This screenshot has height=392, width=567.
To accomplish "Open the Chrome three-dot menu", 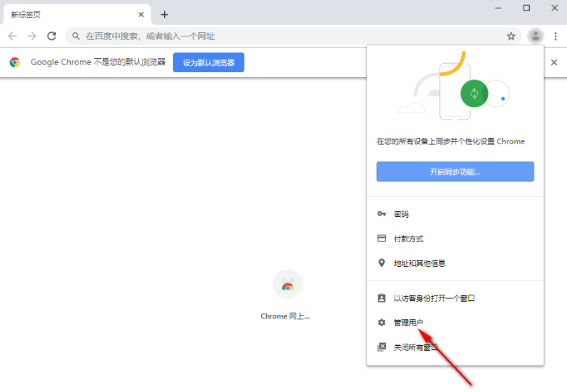I will point(555,36).
